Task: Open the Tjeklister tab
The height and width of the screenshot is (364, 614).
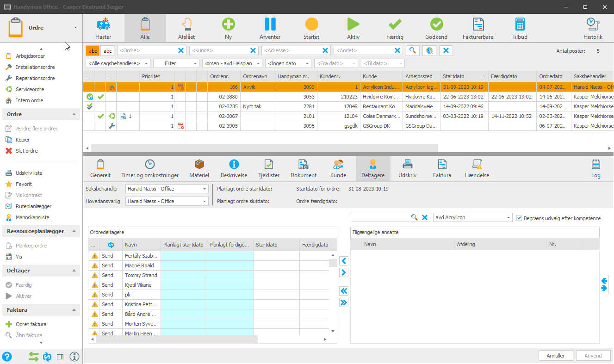Action: pyautogui.click(x=269, y=168)
